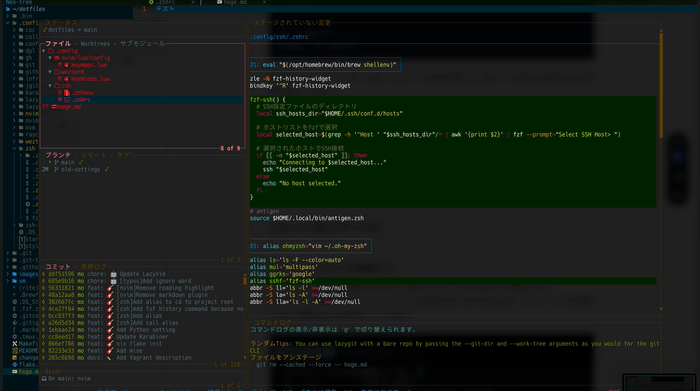This screenshot has width=700, height=391.
Task: Click the commit node glyph beside ddf51596
Action: pos(44,274)
